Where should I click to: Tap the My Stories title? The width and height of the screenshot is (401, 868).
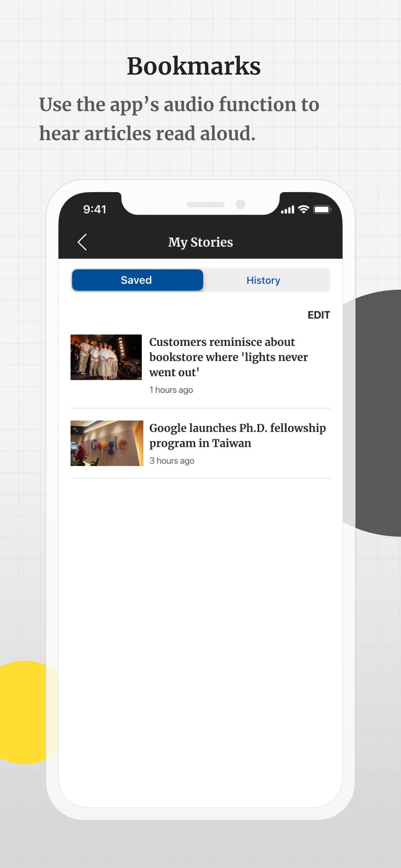[200, 242]
